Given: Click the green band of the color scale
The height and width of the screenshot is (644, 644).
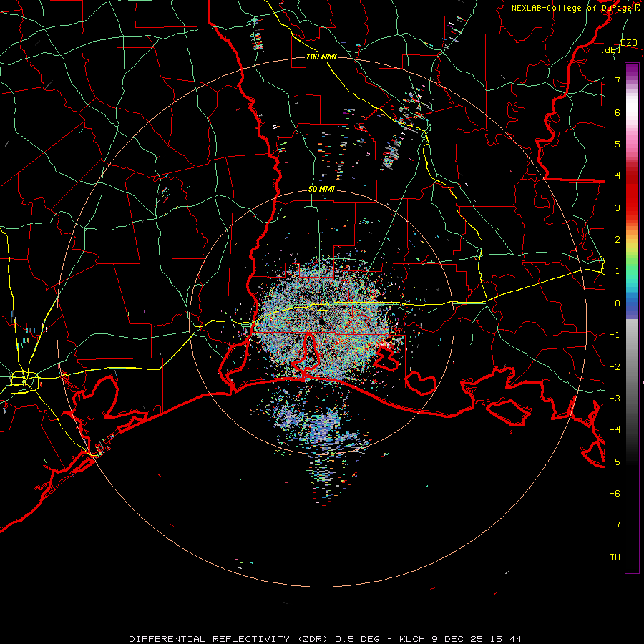Looking at the screenshot, I should (632, 265).
